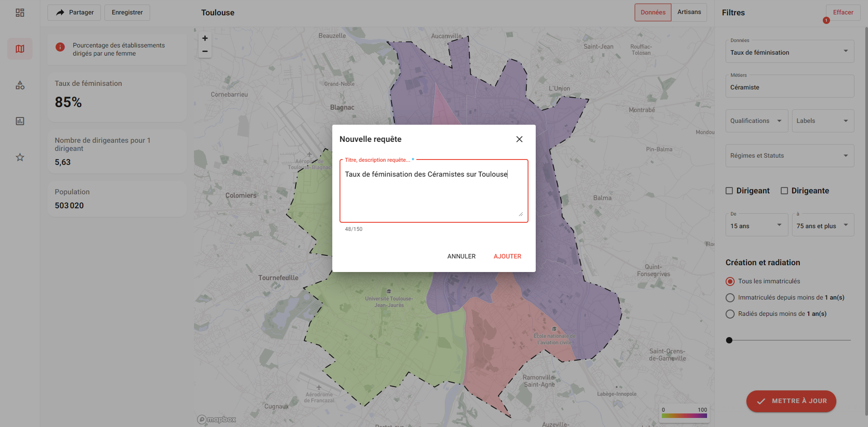Image resolution: width=868 pixels, height=427 pixels.
Task: Select Immatriculés depuis moins de 1 an(s)
Action: 730,298
